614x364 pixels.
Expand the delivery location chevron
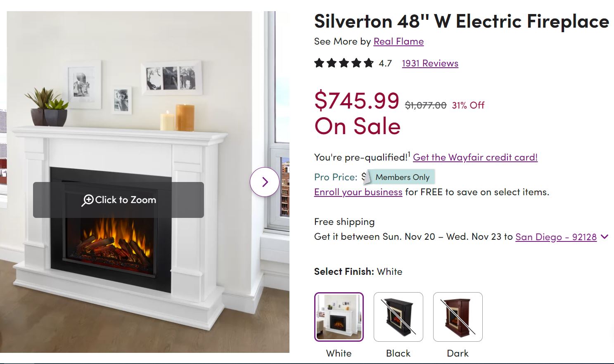605,237
